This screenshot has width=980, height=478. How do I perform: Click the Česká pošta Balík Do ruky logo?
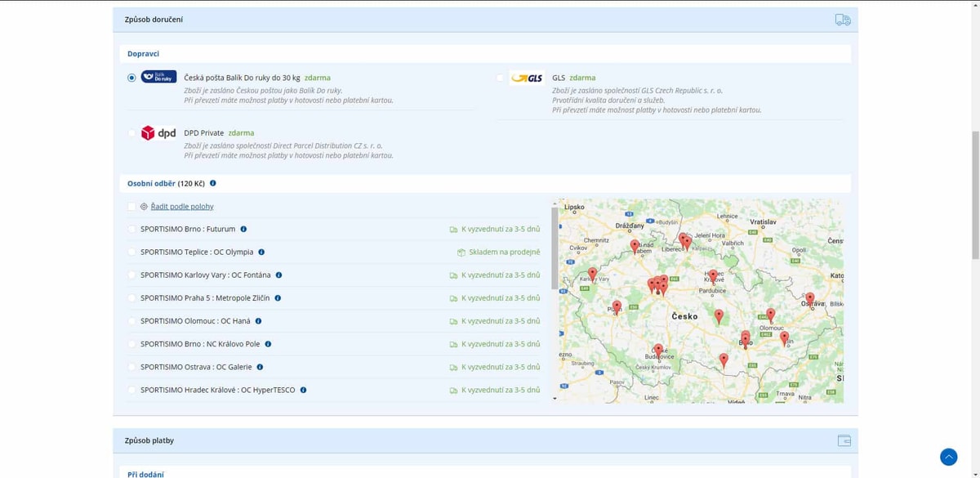pos(158,77)
